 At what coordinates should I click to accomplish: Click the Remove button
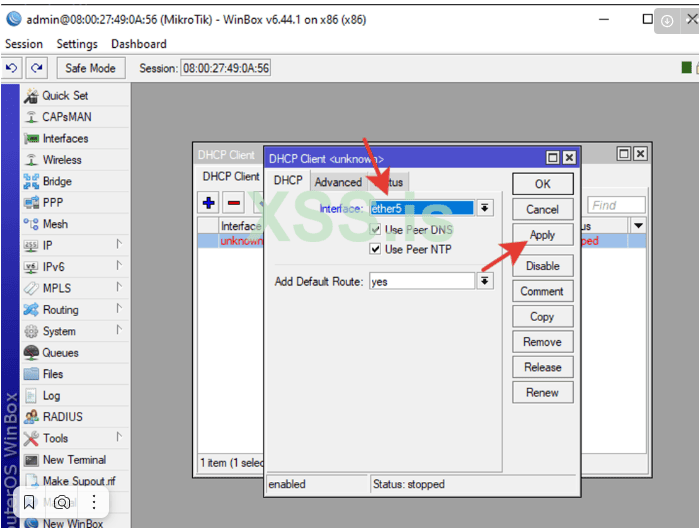click(x=543, y=342)
